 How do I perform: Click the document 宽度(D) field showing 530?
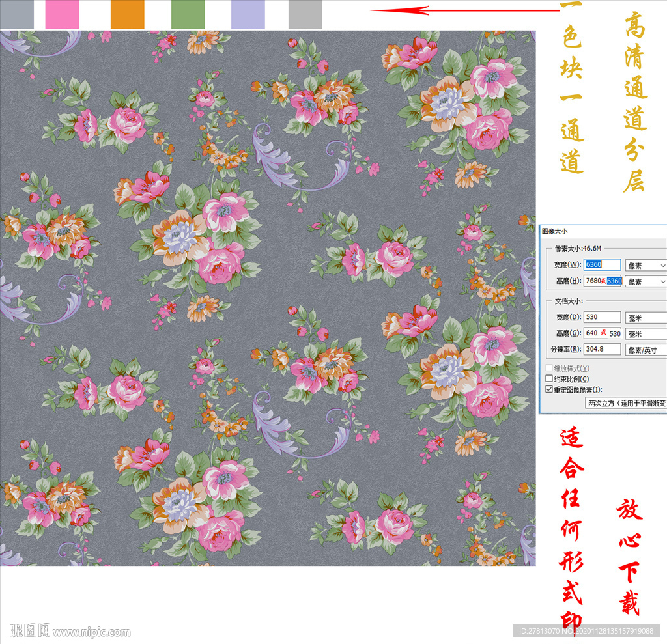[602, 316]
